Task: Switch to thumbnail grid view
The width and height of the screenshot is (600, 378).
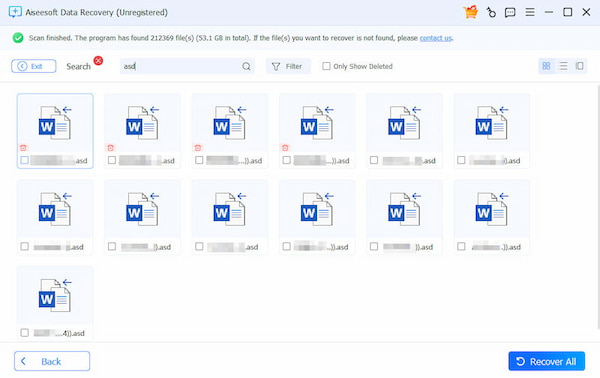Action: point(546,66)
